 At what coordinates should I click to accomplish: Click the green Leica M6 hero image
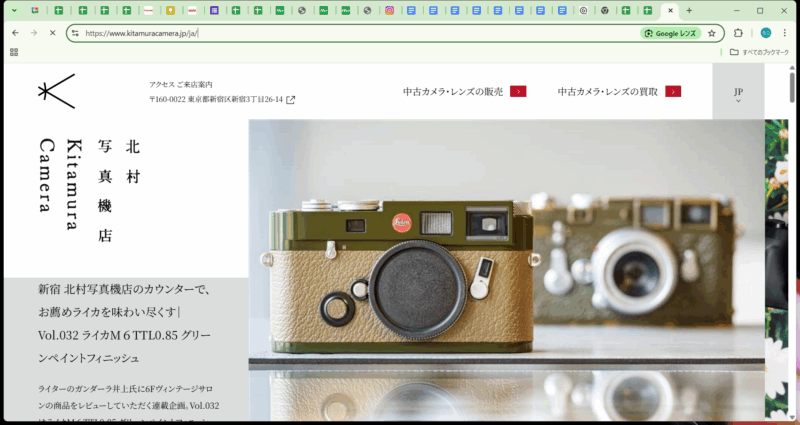click(x=506, y=269)
